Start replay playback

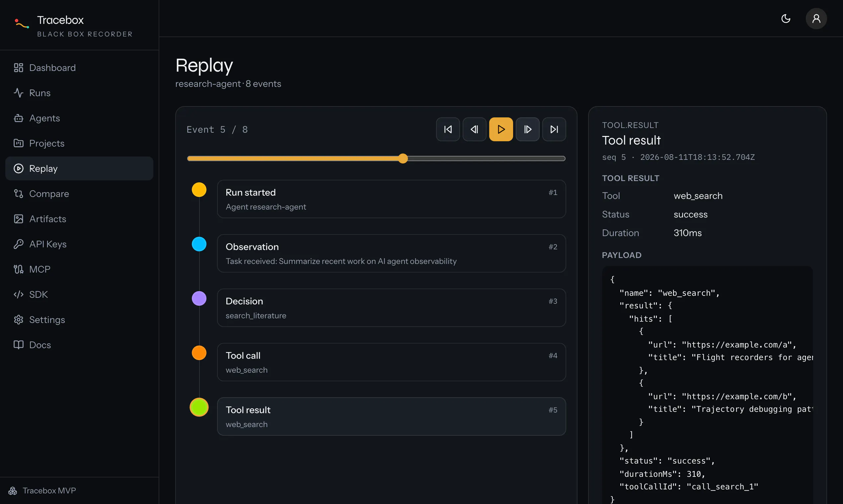(501, 129)
